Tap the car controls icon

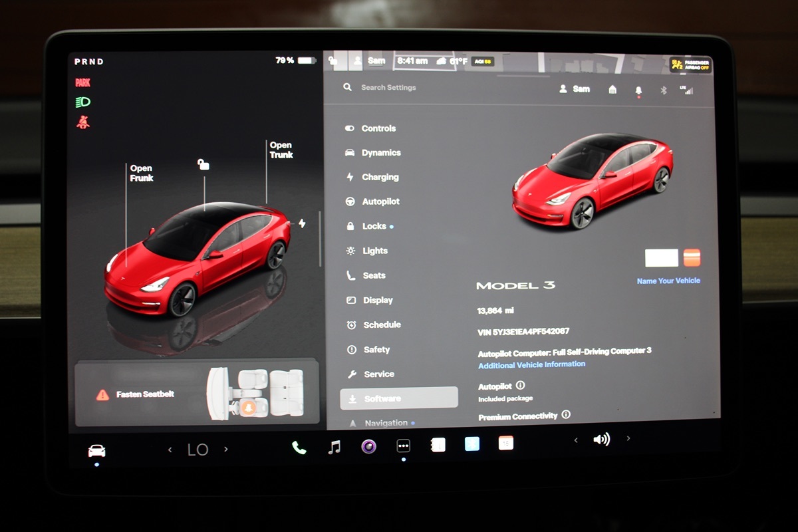tap(97, 451)
